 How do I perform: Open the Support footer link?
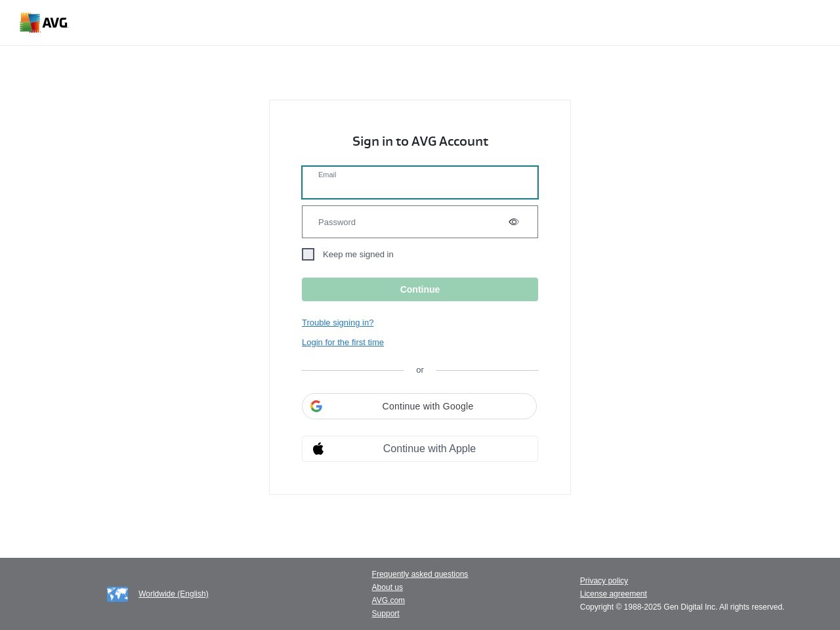point(385,614)
